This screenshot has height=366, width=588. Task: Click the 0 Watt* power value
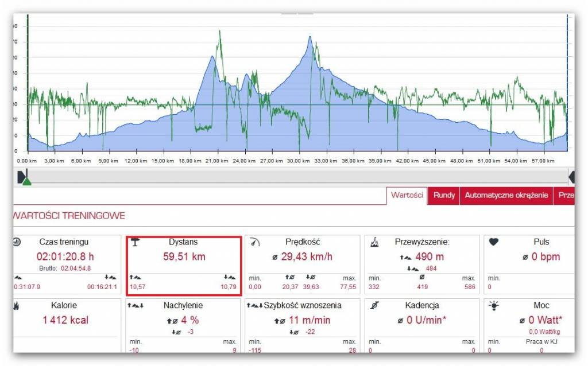[546, 320]
